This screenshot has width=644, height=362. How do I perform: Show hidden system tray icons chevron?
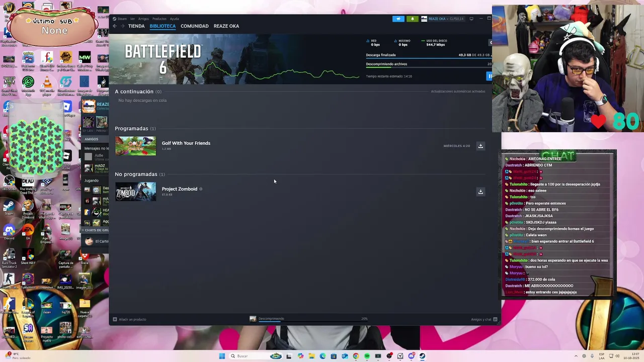pos(577,356)
